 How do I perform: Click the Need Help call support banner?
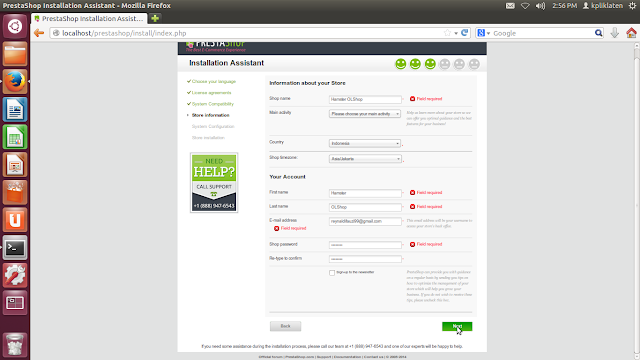pyautogui.click(x=214, y=182)
